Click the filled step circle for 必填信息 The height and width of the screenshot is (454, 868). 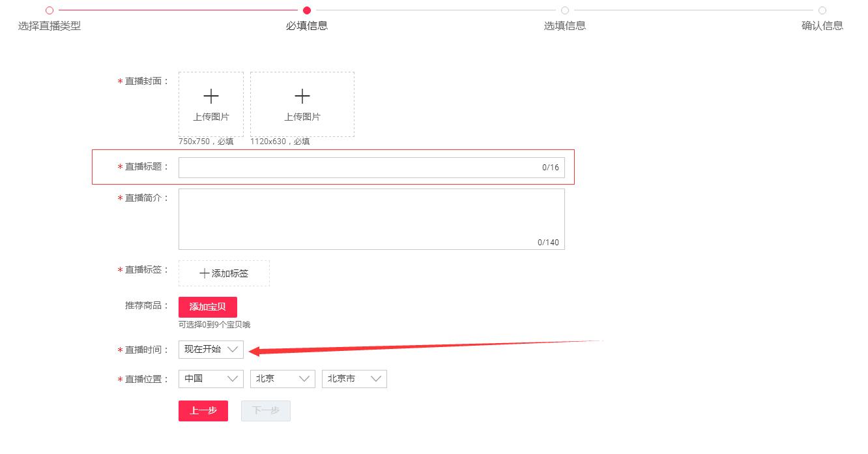coord(307,10)
